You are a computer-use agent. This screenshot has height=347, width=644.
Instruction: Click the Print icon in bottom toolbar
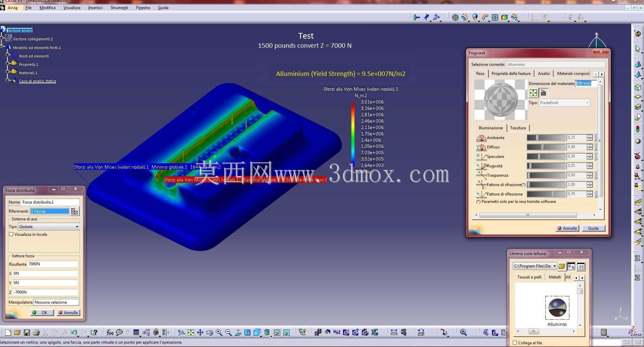tap(36, 333)
